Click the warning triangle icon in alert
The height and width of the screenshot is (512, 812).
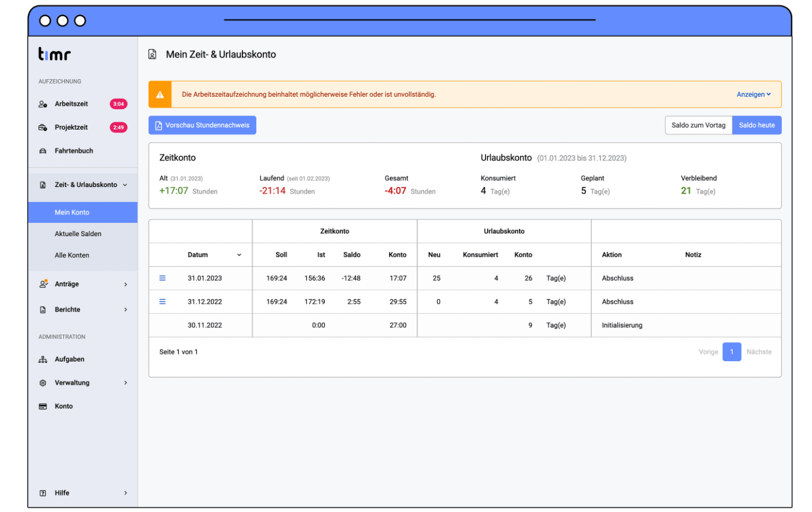[160, 94]
